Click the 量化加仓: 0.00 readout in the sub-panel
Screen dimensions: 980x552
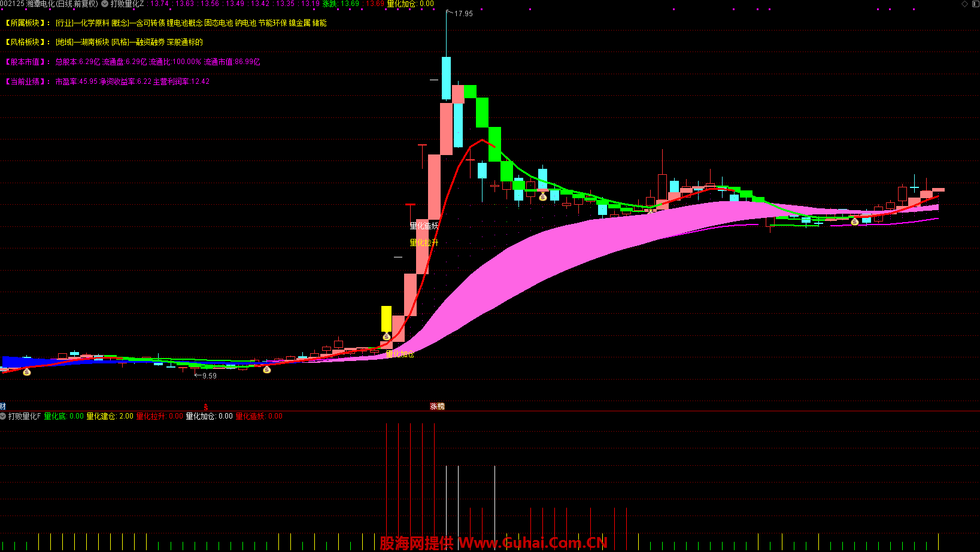tap(210, 416)
